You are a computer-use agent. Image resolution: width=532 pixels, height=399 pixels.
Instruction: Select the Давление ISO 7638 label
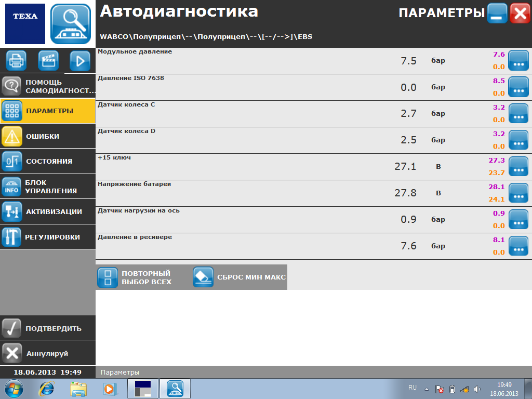(x=131, y=78)
